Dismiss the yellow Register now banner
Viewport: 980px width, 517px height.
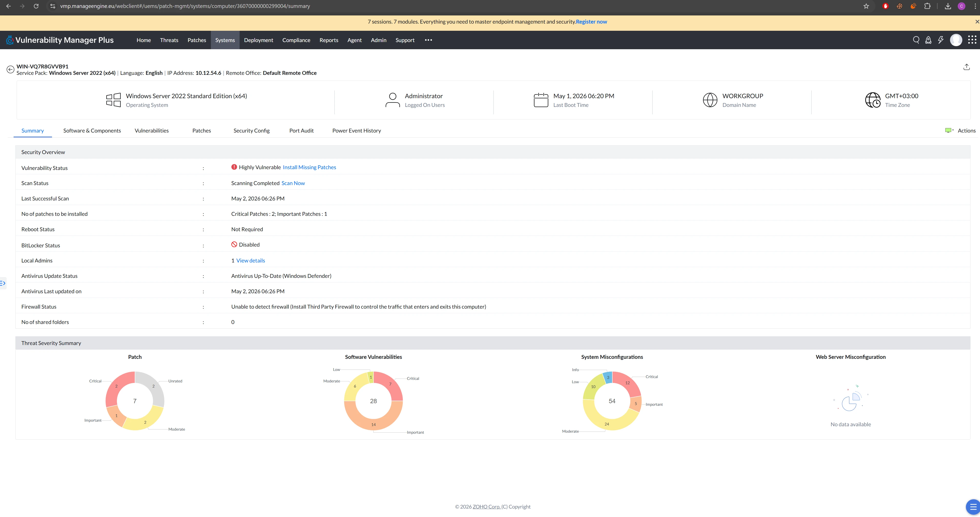[x=977, y=22]
